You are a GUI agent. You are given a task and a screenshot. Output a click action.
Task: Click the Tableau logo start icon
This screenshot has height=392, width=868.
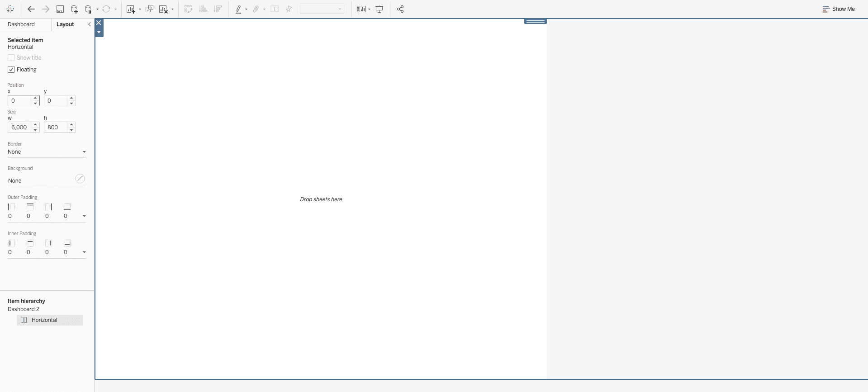(10, 9)
